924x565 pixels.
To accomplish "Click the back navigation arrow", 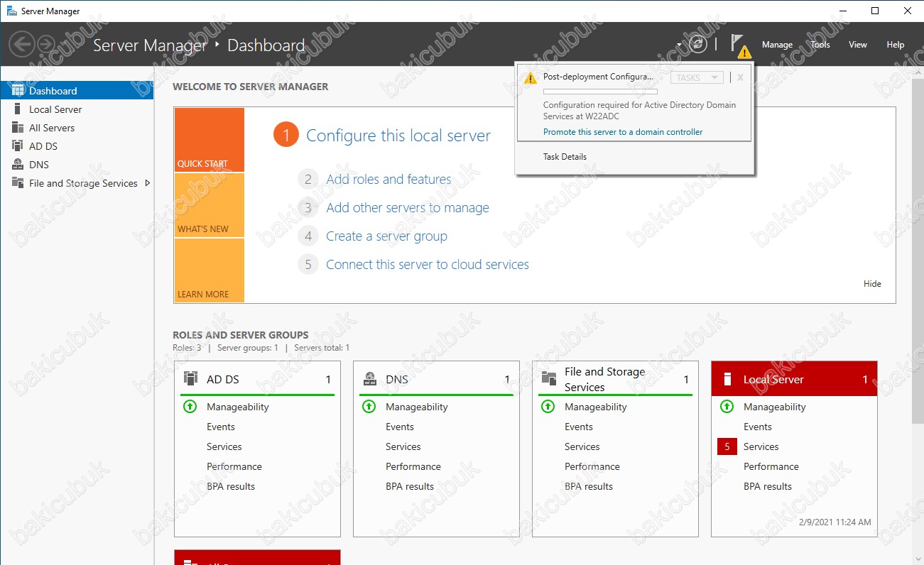I will point(21,45).
